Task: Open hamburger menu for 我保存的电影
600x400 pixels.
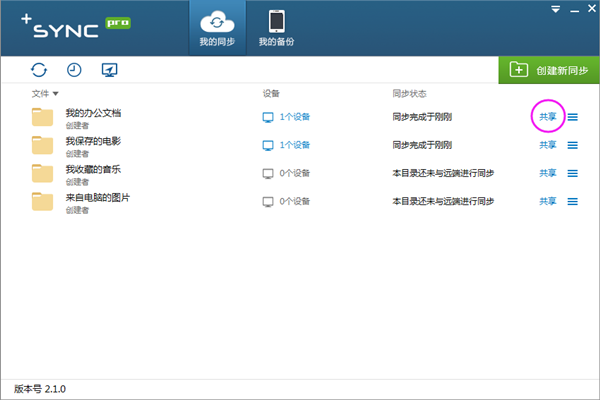Action: (x=573, y=145)
